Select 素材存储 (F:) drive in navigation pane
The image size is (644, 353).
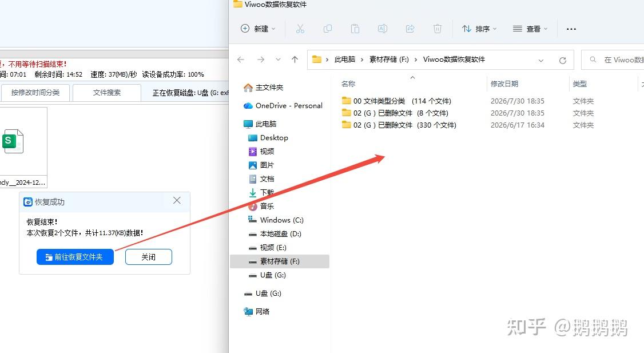pos(280,261)
